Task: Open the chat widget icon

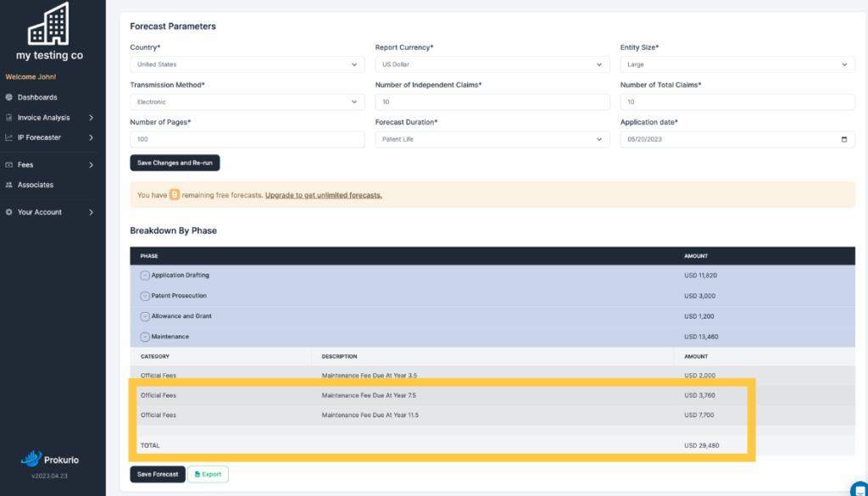Action: coord(859,488)
